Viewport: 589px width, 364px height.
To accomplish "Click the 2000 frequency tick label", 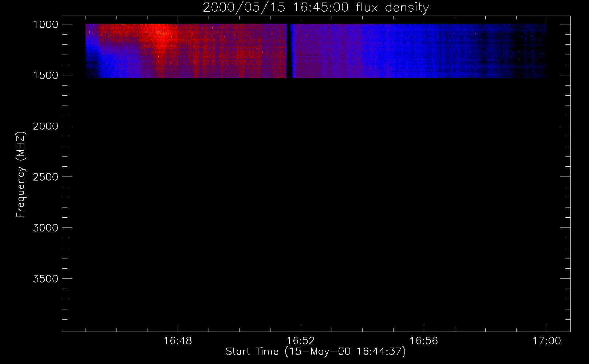I will (46, 126).
